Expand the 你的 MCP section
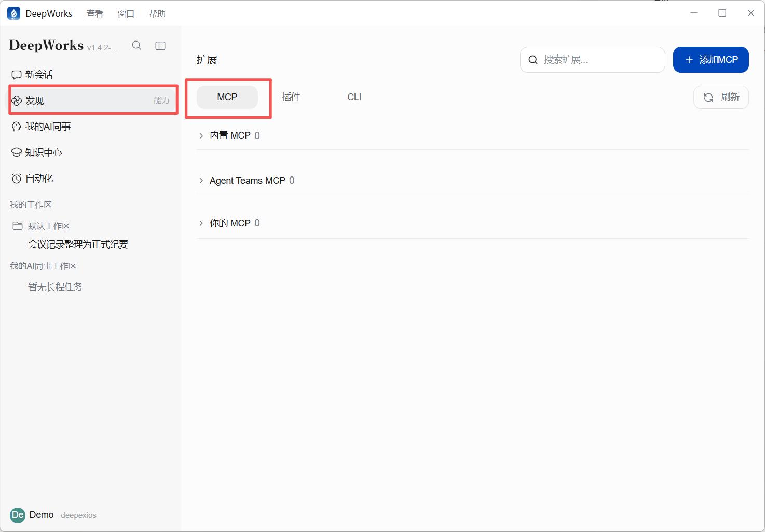This screenshot has width=765, height=532. click(x=201, y=223)
